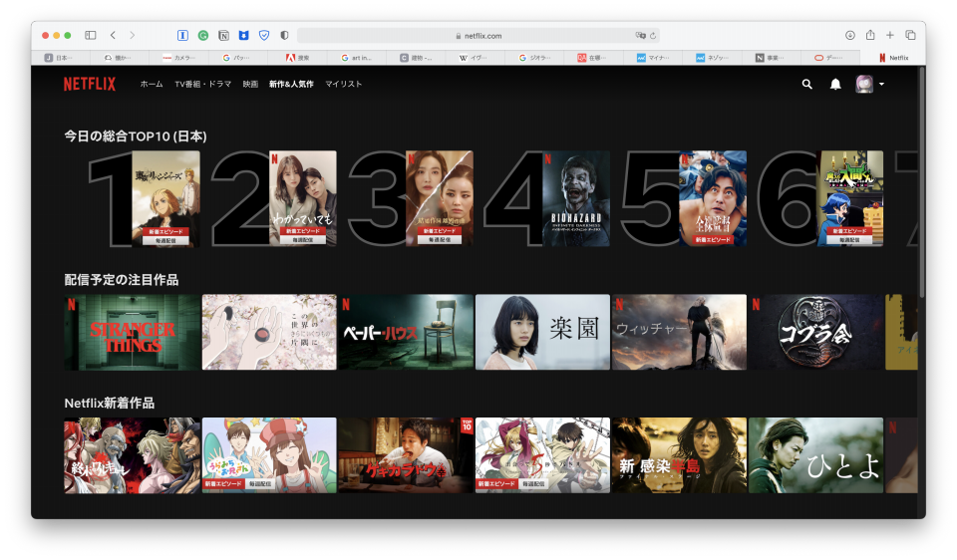Expand the profile menu caret
This screenshot has width=957, height=560.
pos(882,84)
